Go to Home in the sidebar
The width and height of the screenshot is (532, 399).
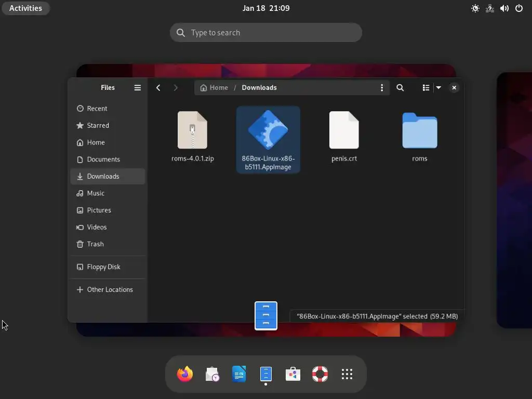108,142
